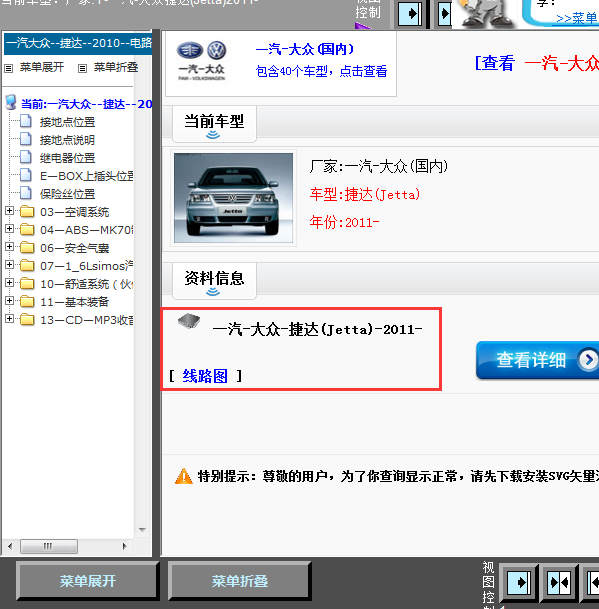
Task: Expand the 10—舒适系统 folder
Action: click(x=9, y=283)
